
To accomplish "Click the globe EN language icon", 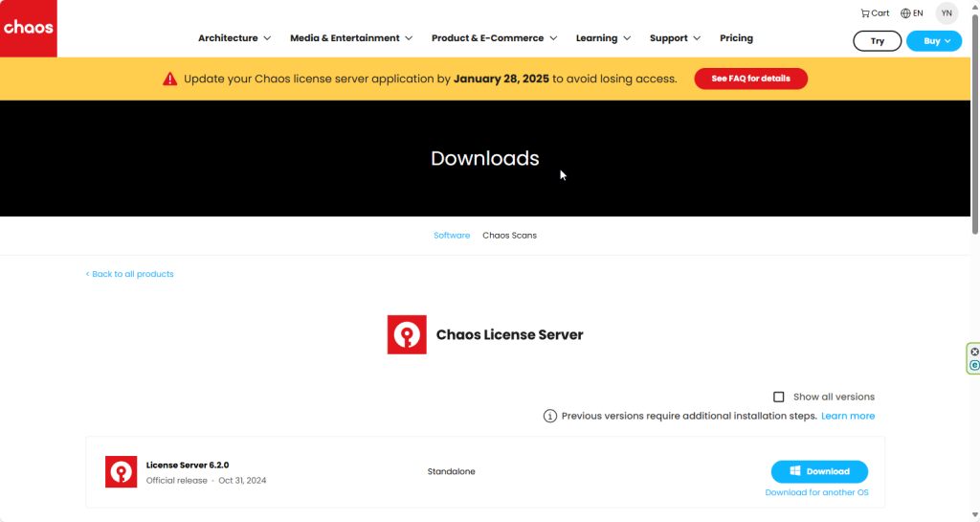I will [911, 13].
